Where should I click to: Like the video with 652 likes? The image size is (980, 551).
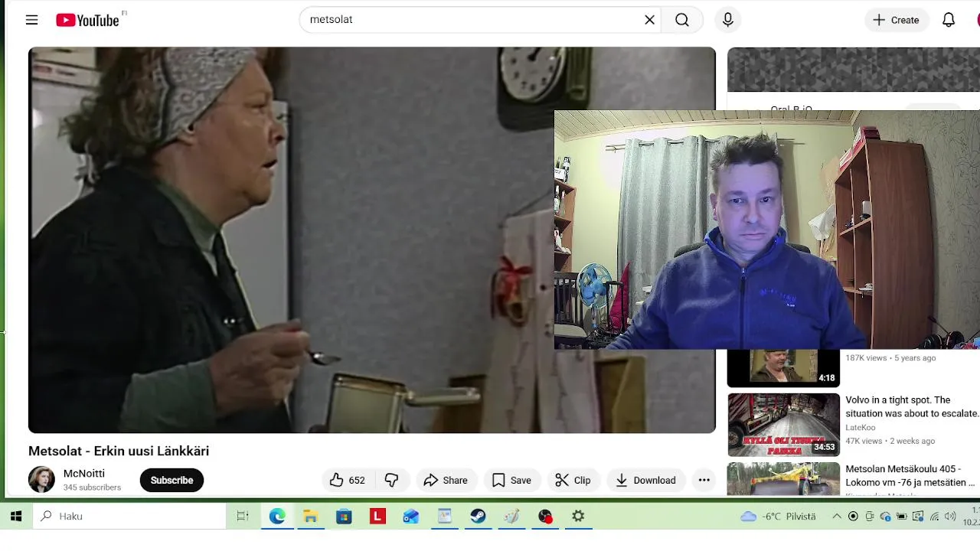point(347,480)
